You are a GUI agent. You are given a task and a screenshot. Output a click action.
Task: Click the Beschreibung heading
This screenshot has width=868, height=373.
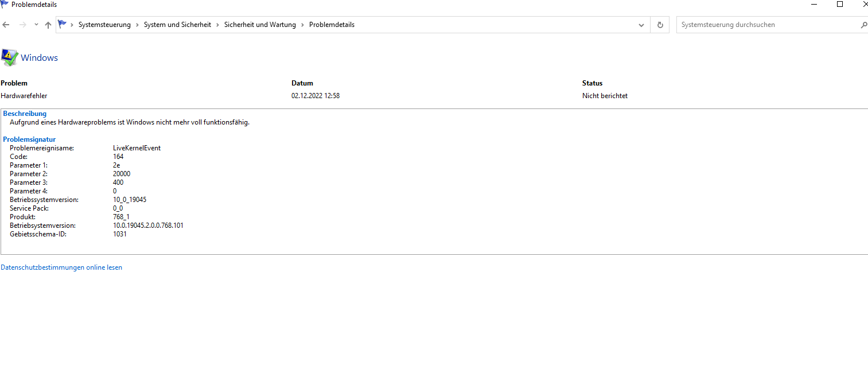(25, 114)
